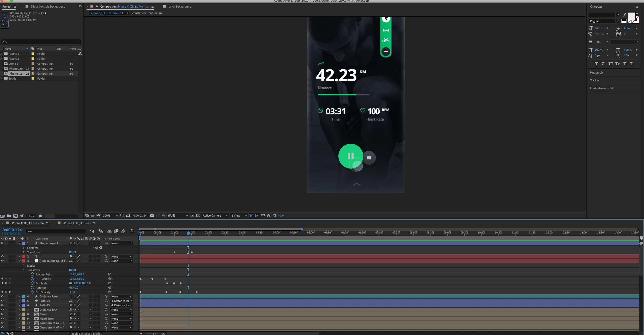Screen dimensions: 644x335
Task: Switch to iPhone X, XS, 11 Pro – 21 timeline tab
Action: (79, 223)
